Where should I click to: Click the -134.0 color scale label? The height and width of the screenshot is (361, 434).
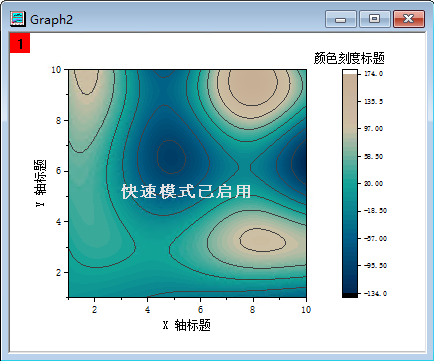pyautogui.click(x=375, y=294)
